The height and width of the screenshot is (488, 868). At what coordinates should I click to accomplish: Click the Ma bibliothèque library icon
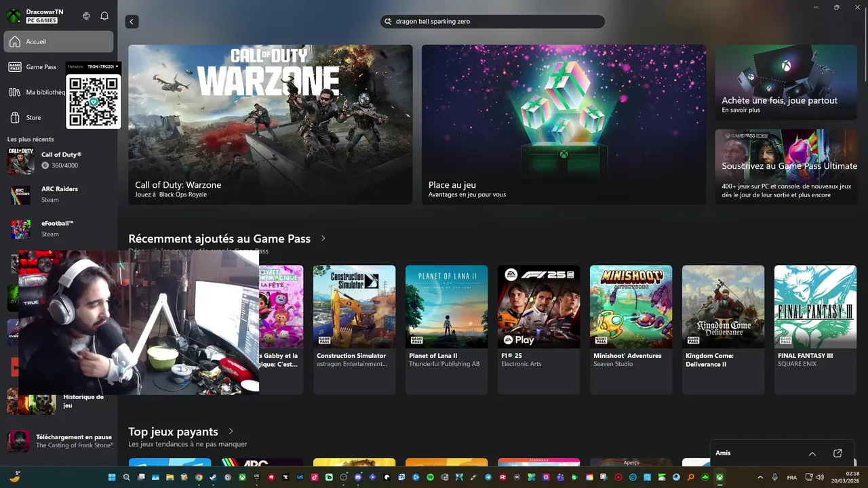pyautogui.click(x=14, y=92)
